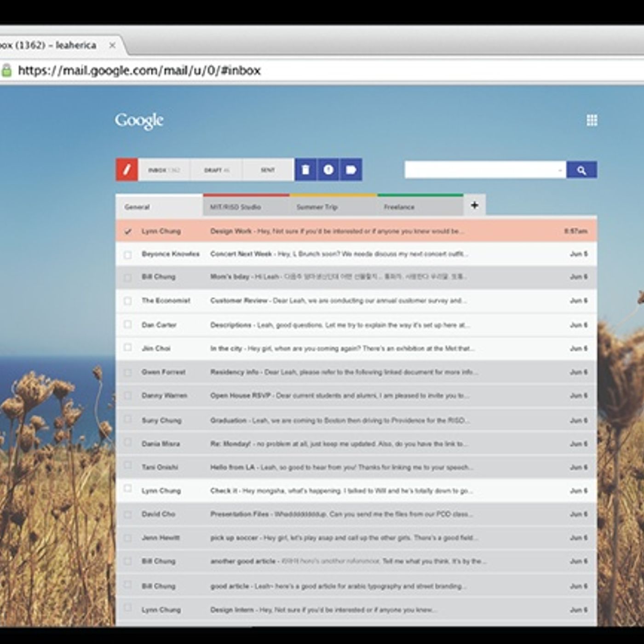Select the Bill Chung Mom's bday checkbox
Screen dimensions: 644x644
pyautogui.click(x=128, y=277)
